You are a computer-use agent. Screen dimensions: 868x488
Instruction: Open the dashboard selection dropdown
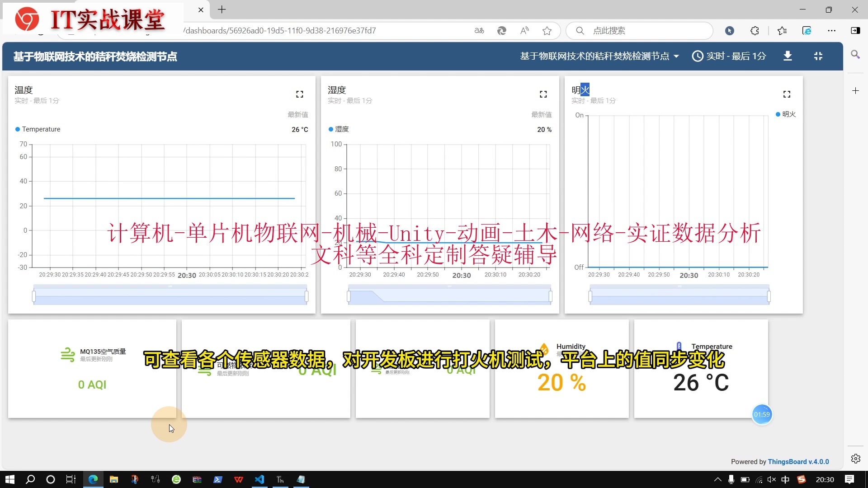pos(599,56)
